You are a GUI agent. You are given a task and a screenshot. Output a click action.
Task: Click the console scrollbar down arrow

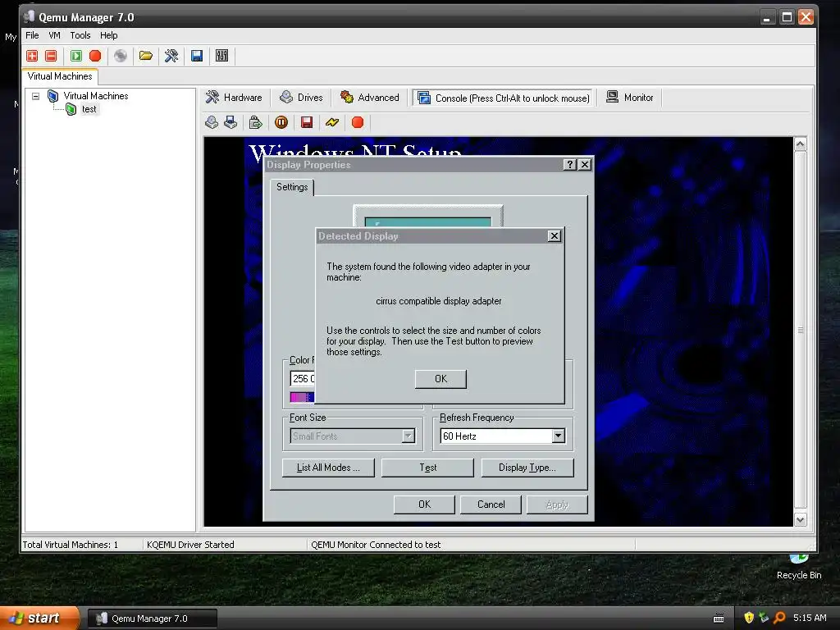[x=801, y=519]
